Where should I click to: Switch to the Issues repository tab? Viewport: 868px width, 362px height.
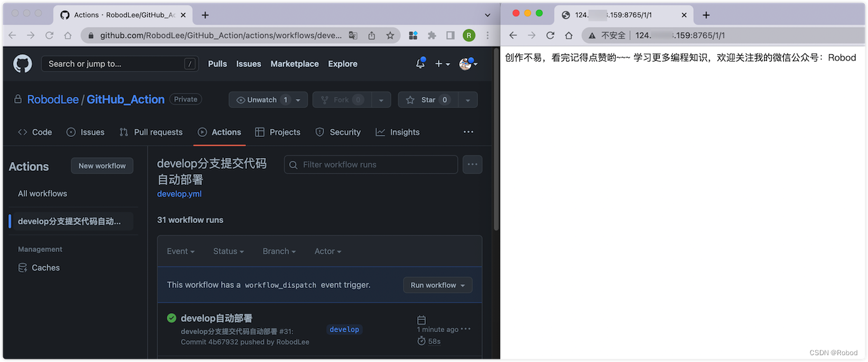pyautogui.click(x=85, y=132)
